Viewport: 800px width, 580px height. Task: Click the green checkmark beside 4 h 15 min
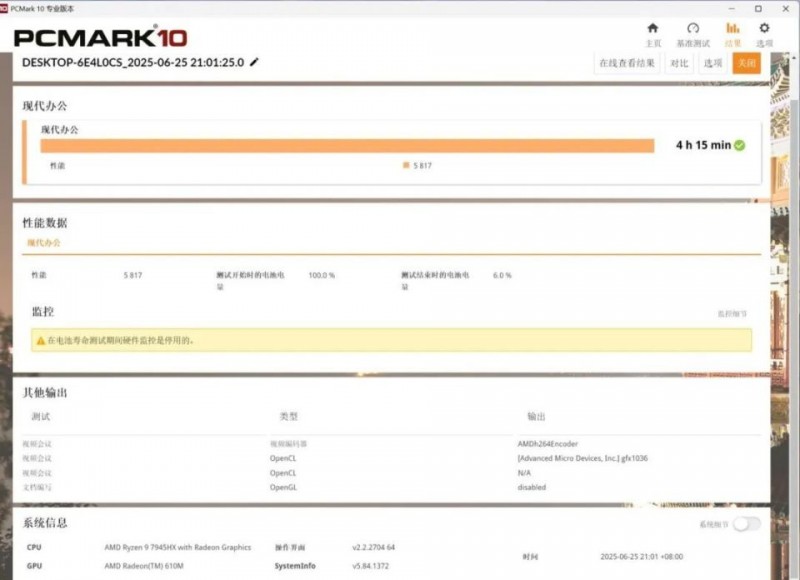740,145
